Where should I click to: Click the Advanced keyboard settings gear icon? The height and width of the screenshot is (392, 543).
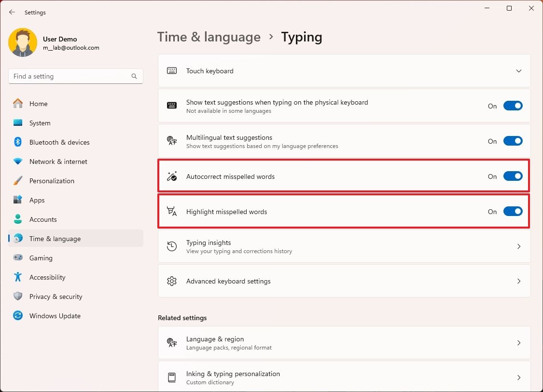[x=171, y=281]
